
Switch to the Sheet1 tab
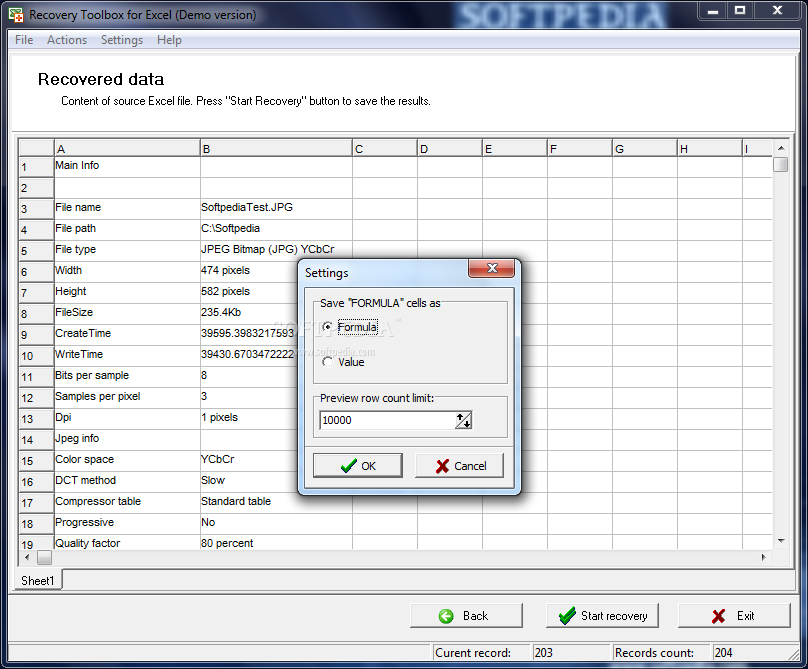tap(38, 581)
